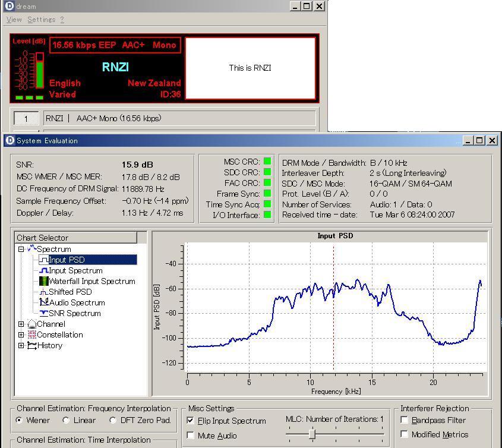Select DFT Zero Pad. frequency interpolation

tap(113, 420)
